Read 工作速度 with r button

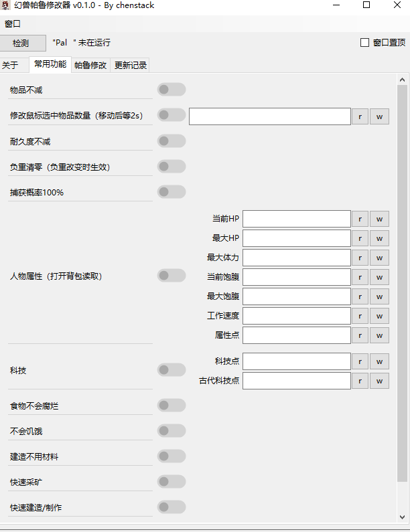[x=360, y=316]
